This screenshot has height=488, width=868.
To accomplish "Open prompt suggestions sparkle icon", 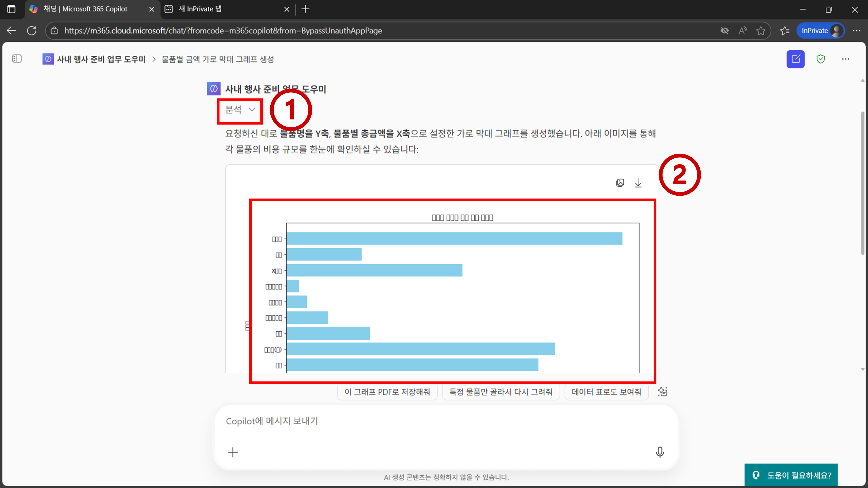I will click(x=662, y=392).
